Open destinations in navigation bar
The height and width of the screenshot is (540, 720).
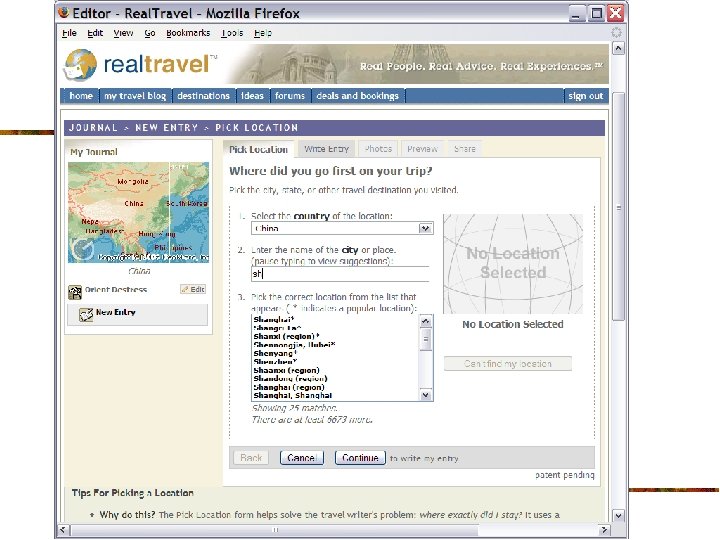tap(203, 96)
